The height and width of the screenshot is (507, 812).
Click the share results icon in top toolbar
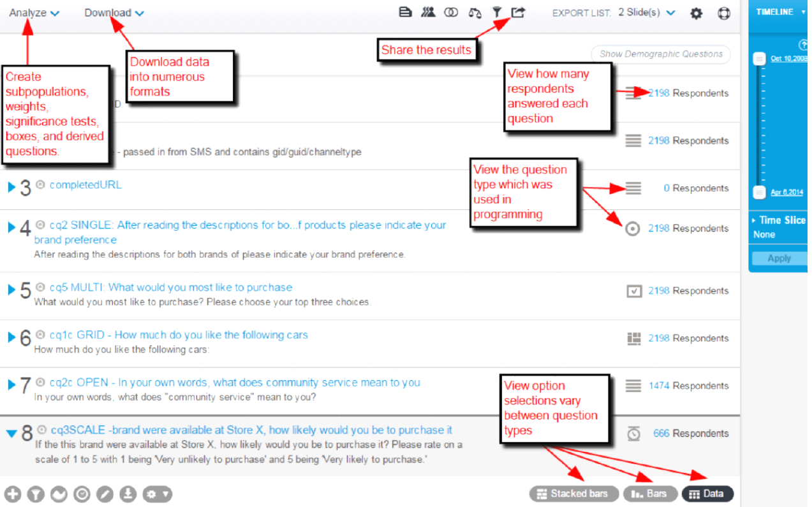pos(518,12)
